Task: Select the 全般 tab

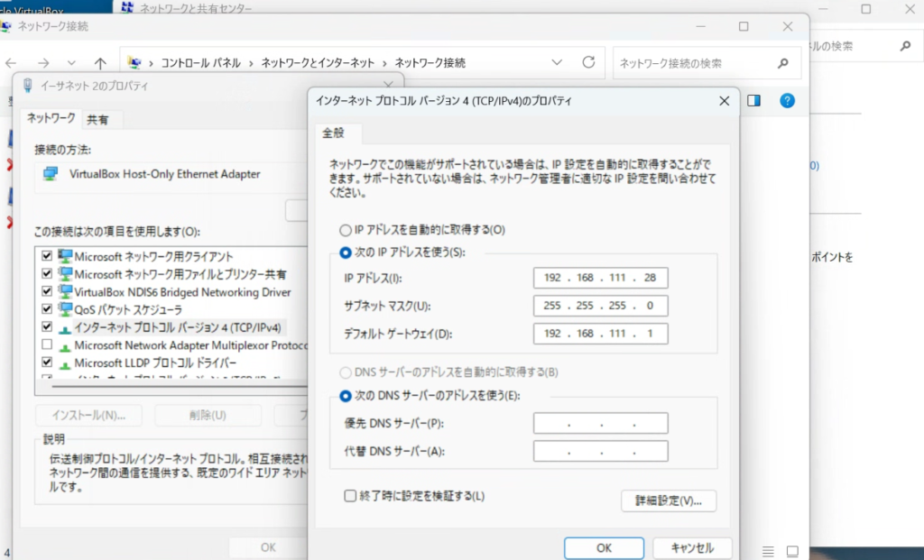Action: (334, 133)
